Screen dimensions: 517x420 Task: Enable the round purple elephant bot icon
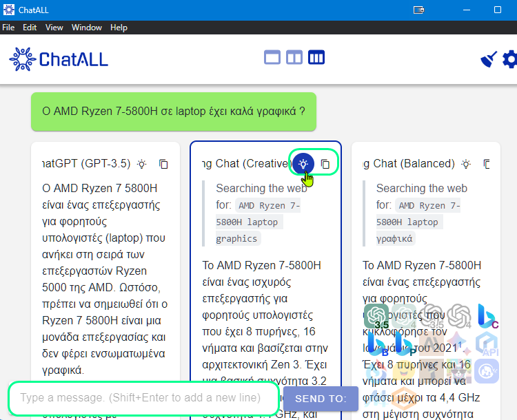click(487, 371)
